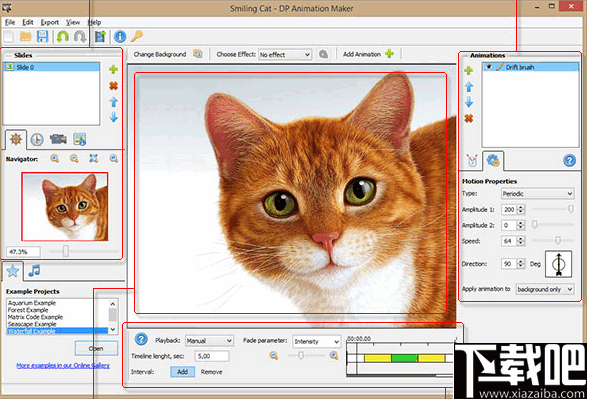Switch to the clock timing tab
589x399 pixels.
click(x=37, y=139)
